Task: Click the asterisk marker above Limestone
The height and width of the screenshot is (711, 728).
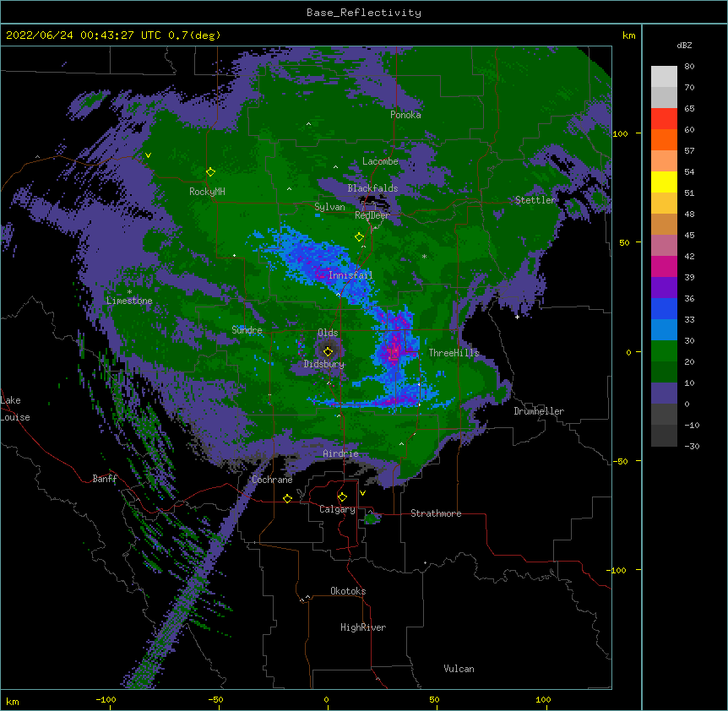Action: click(129, 292)
